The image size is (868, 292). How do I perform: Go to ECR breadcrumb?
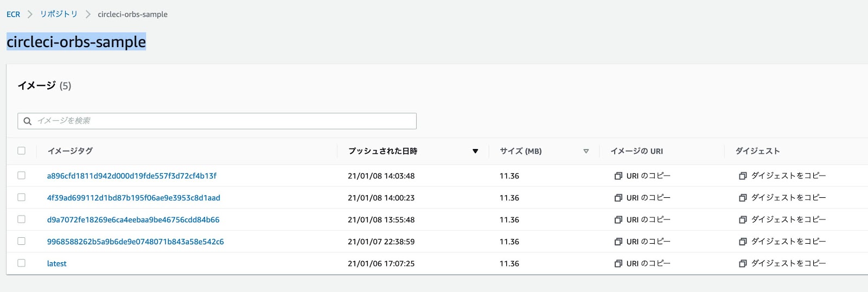tap(13, 15)
